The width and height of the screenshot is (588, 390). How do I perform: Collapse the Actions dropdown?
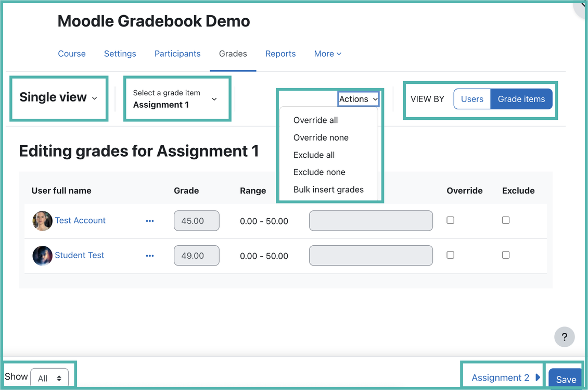(359, 99)
